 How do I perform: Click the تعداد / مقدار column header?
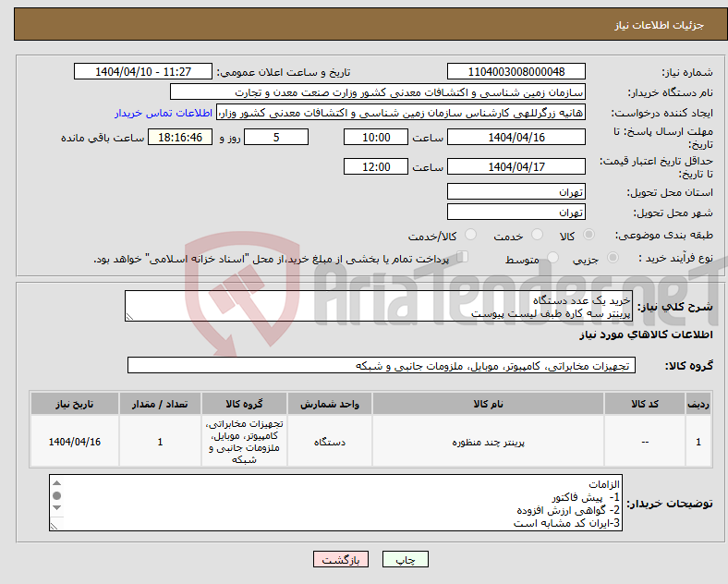tap(160, 404)
